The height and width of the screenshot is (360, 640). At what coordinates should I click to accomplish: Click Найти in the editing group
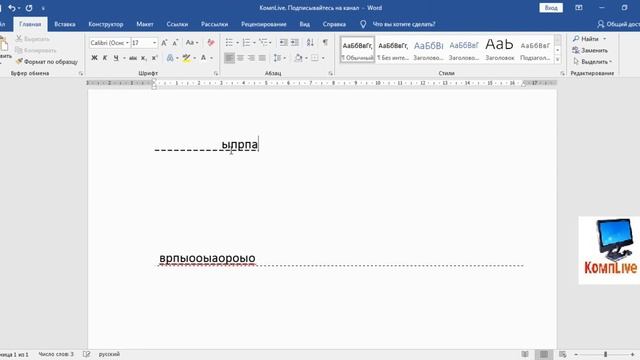click(589, 39)
